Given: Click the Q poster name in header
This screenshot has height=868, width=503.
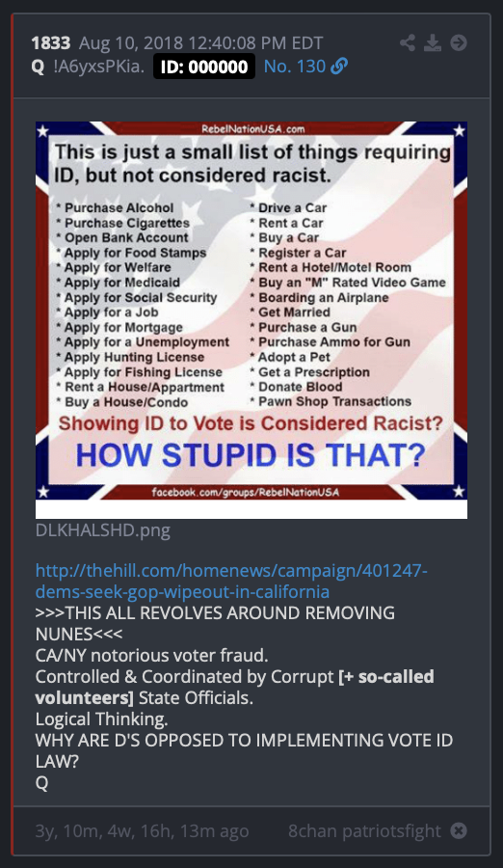Looking at the screenshot, I should point(38,67).
